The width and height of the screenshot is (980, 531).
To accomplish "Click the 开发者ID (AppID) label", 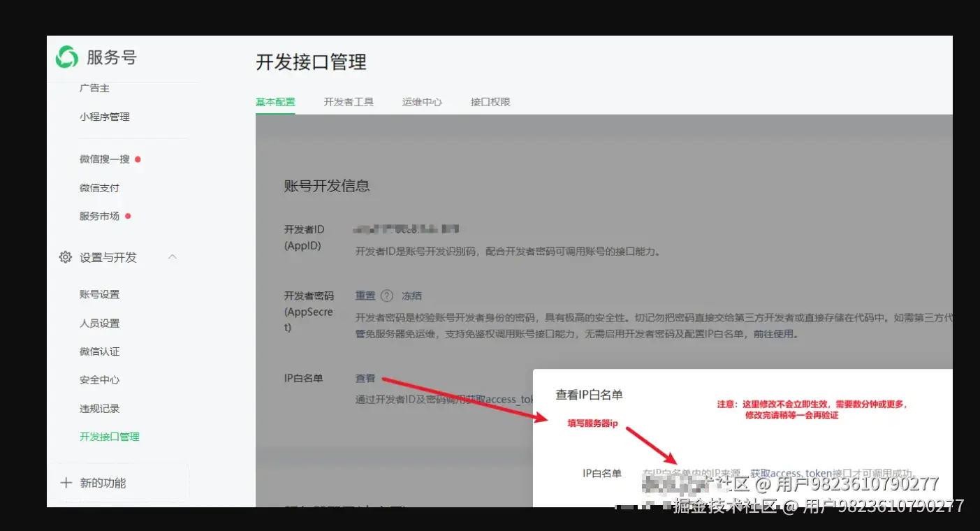I will [304, 238].
